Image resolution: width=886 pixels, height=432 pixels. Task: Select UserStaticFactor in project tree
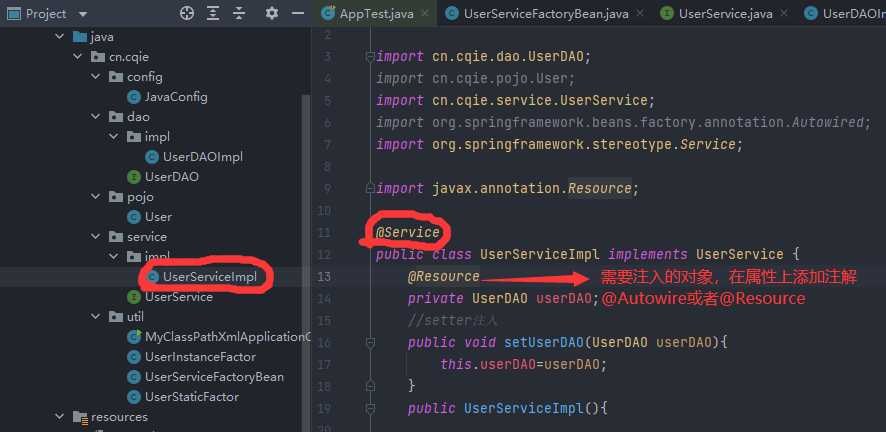(x=192, y=397)
